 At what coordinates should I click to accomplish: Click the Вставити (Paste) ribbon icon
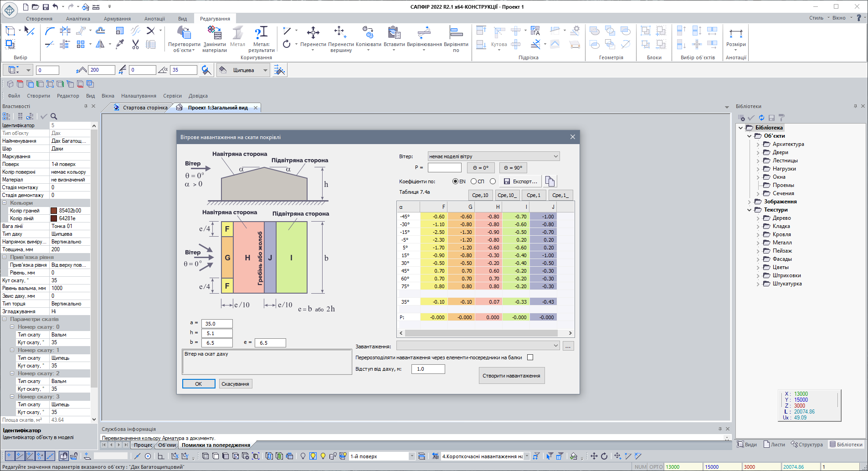click(394, 33)
